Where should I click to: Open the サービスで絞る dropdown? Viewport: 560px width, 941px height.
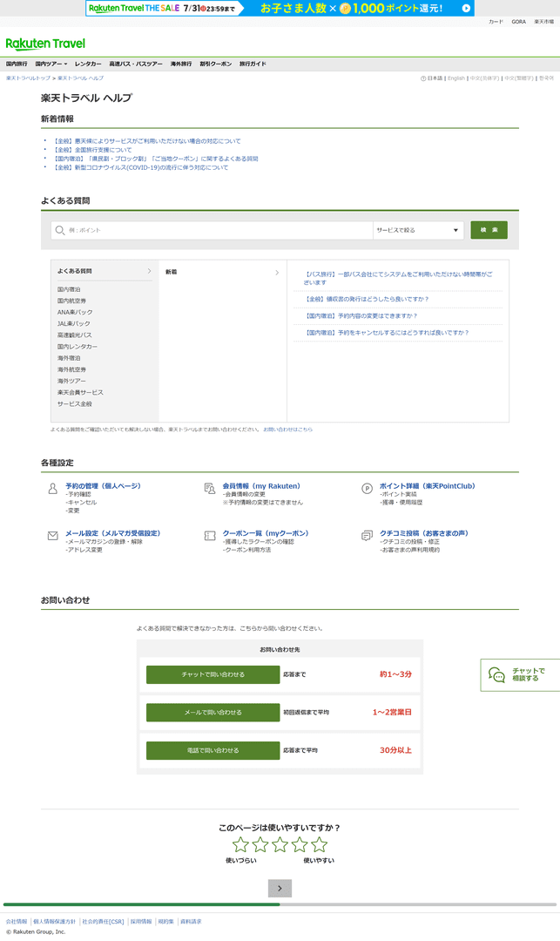pyautogui.click(x=418, y=230)
